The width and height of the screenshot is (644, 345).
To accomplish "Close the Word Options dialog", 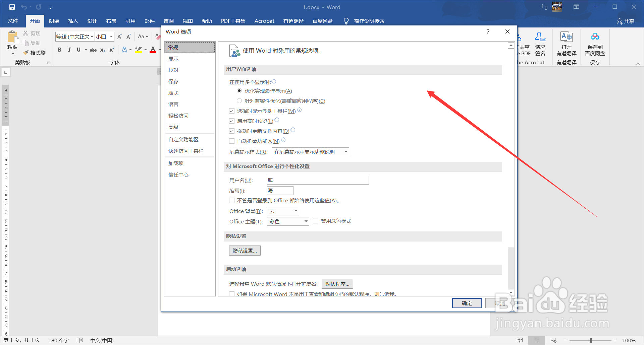I will [x=507, y=31].
